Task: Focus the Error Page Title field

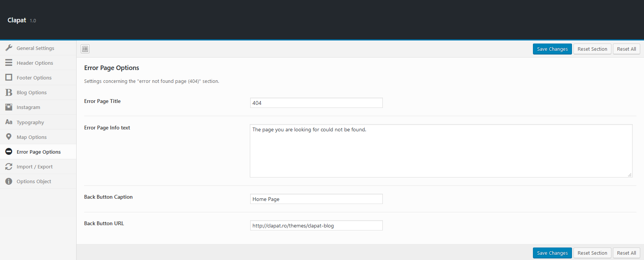Action: pyautogui.click(x=317, y=103)
